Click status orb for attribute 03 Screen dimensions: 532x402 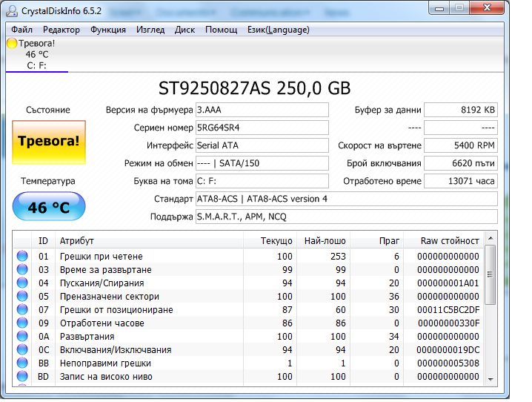pyautogui.click(x=22, y=269)
